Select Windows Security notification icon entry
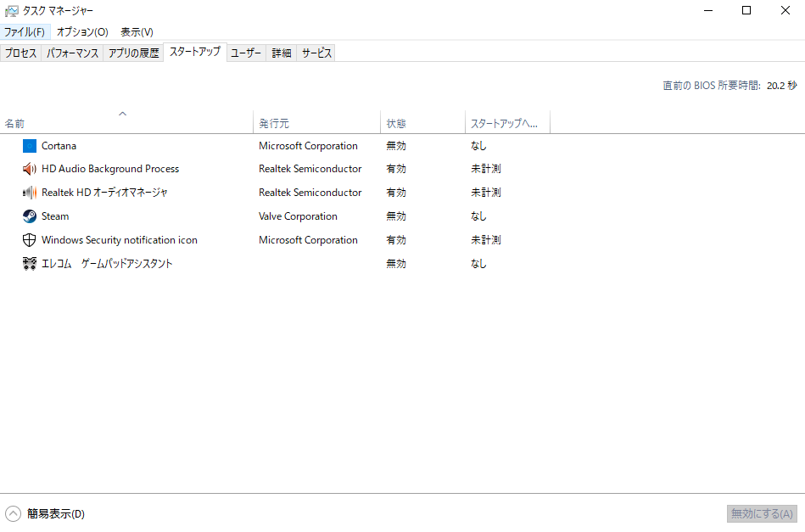The width and height of the screenshot is (805, 532). (119, 240)
